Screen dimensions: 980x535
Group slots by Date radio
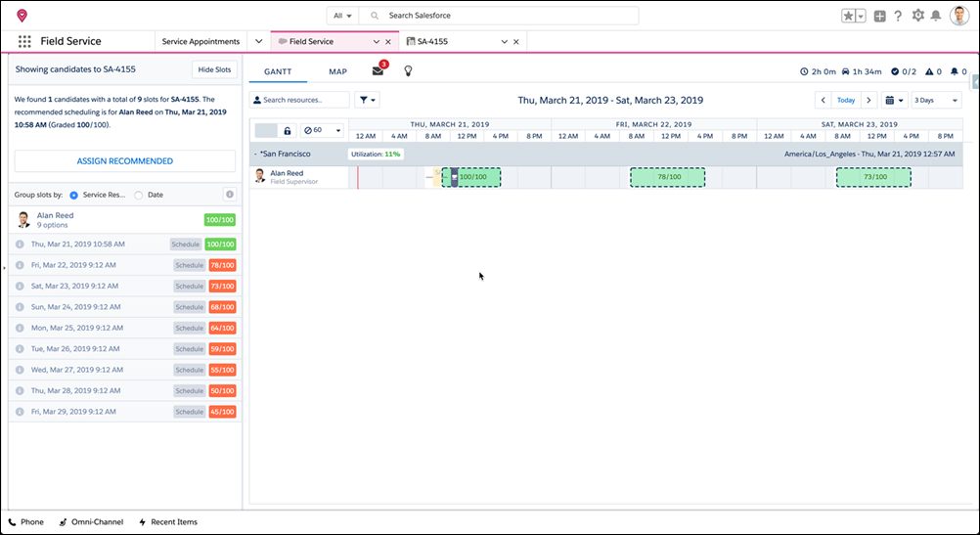[x=138, y=195]
